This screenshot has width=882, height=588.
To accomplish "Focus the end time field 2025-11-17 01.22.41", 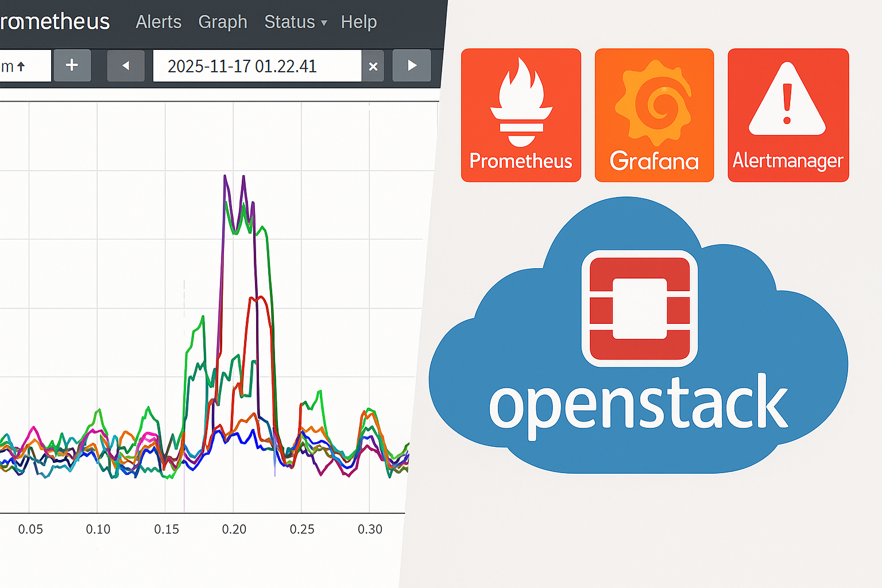I will coord(257,66).
